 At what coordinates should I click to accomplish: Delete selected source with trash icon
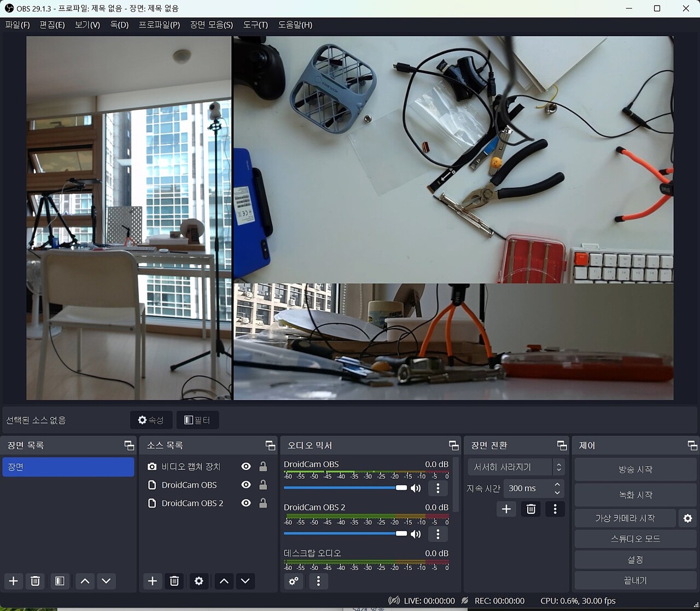click(x=174, y=581)
